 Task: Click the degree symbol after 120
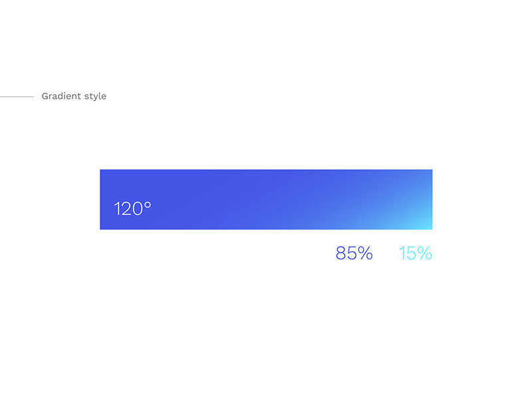pyautogui.click(x=148, y=205)
